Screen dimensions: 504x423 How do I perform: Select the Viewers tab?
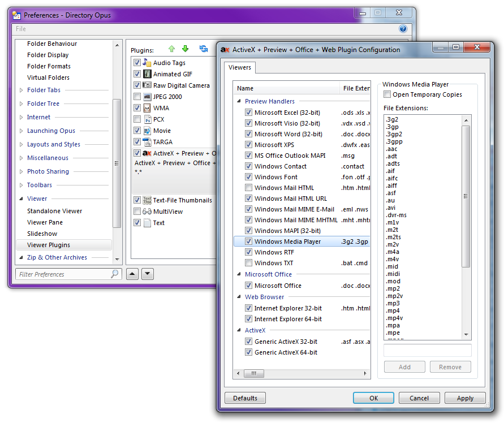pos(240,67)
